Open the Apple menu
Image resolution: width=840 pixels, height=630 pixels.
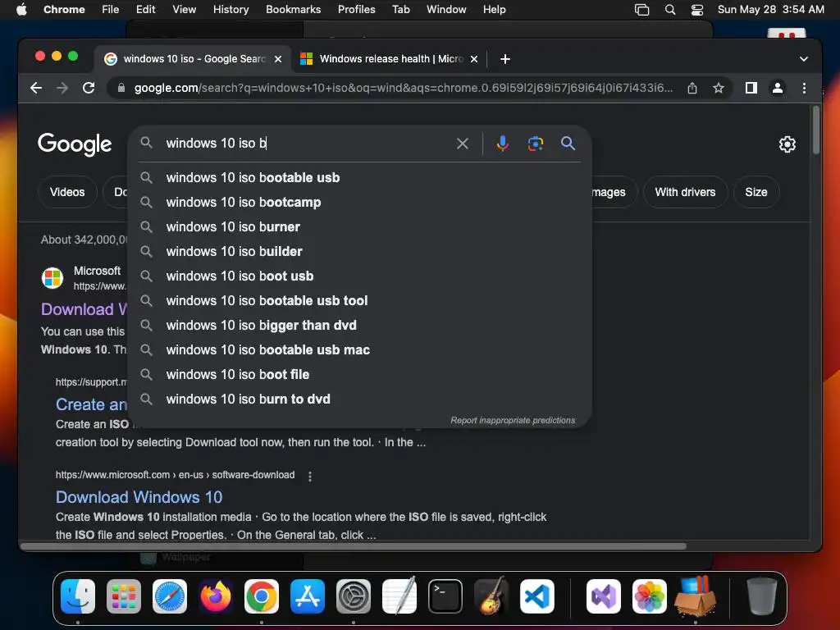(21, 10)
